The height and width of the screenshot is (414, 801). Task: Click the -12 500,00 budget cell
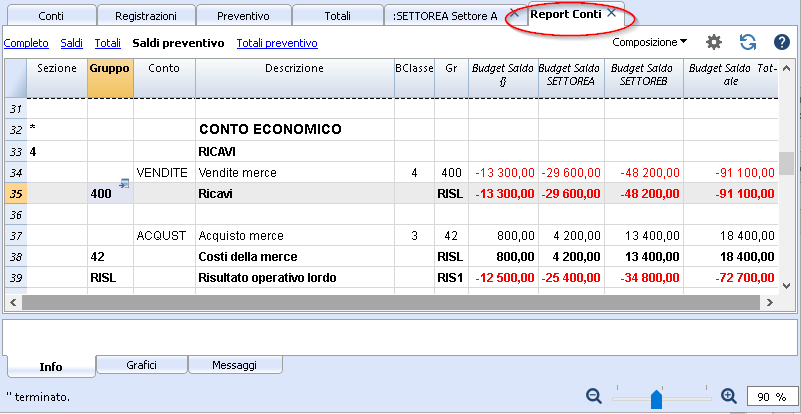coord(503,278)
